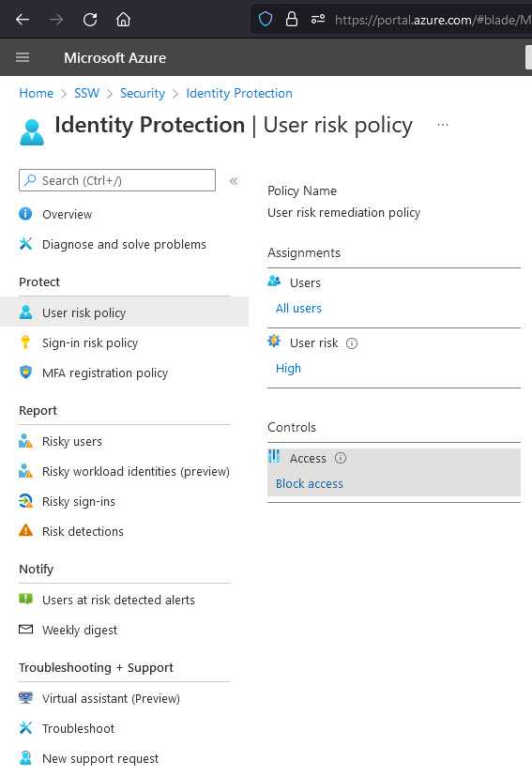
Task: Click the Search (Ctrl+/) field
Action: (x=117, y=180)
